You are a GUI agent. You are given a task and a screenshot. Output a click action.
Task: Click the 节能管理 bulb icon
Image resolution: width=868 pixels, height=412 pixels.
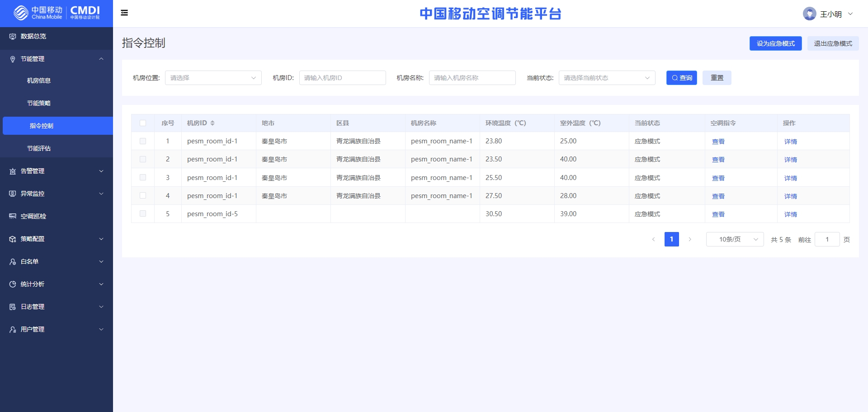point(13,59)
